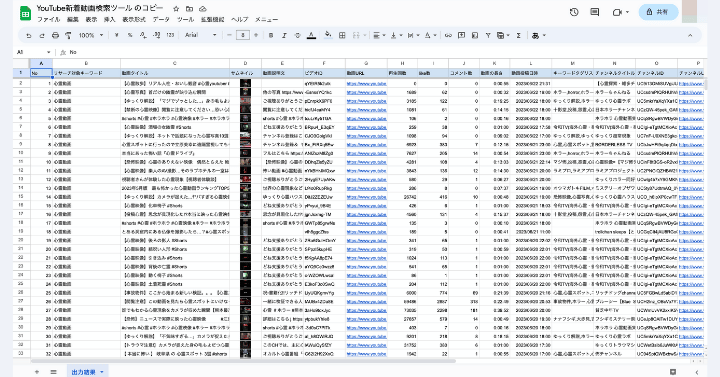Insert a chart via toolbar icon
This screenshot has height=377, width=720.
(x=475, y=35)
